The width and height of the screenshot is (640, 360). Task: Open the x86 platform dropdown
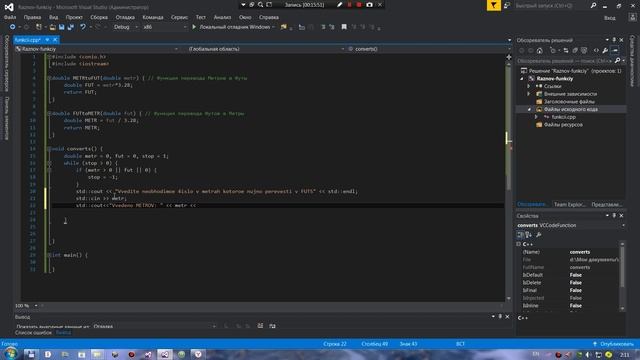coord(164,27)
